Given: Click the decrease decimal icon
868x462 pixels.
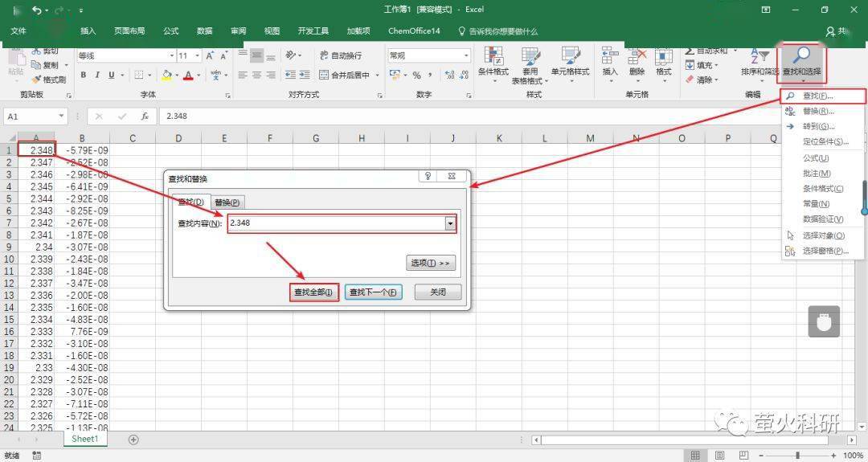Looking at the screenshot, I should click(464, 75).
